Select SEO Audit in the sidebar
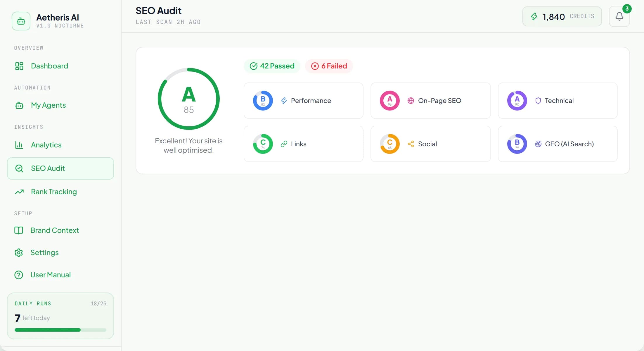Screen dimensions: 644x351 pos(60,168)
